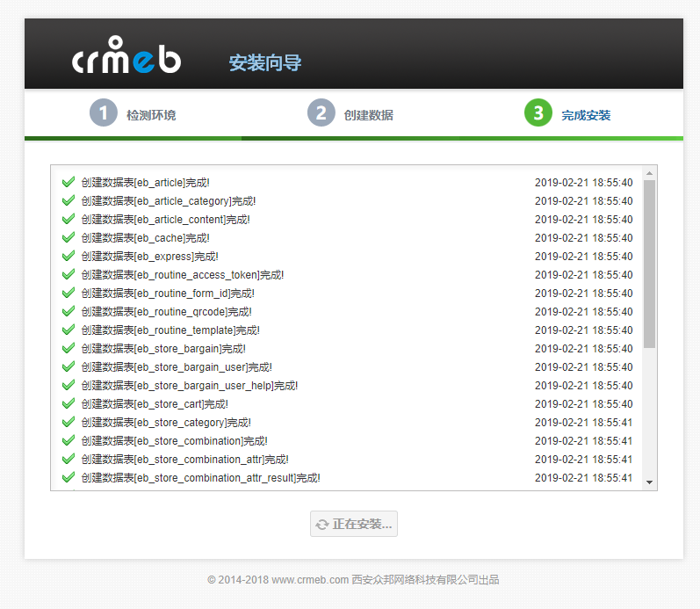This screenshot has height=609, width=700.
Task: Click the green step 3 circle
Action: [538, 112]
